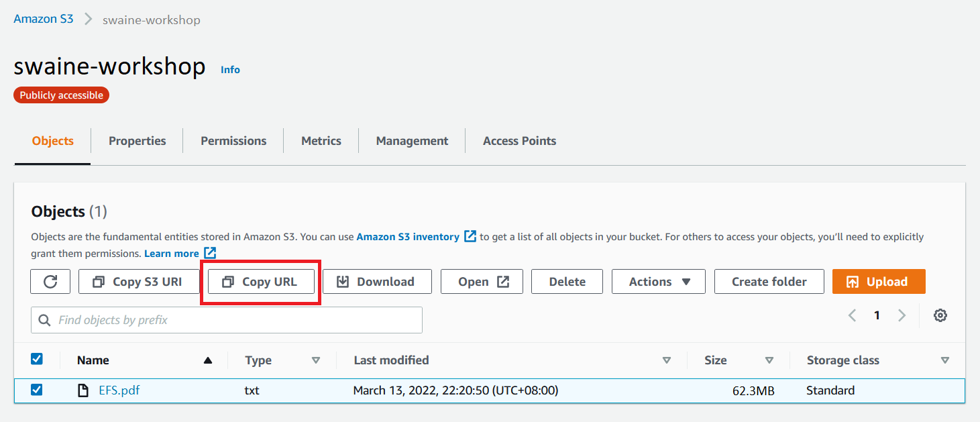Viewport: 980px width, 422px height.
Task: Click the Storage class column header
Action: [842, 360]
